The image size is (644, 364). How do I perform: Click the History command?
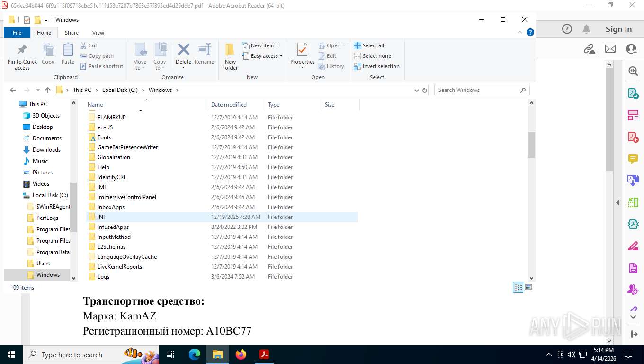point(331,66)
